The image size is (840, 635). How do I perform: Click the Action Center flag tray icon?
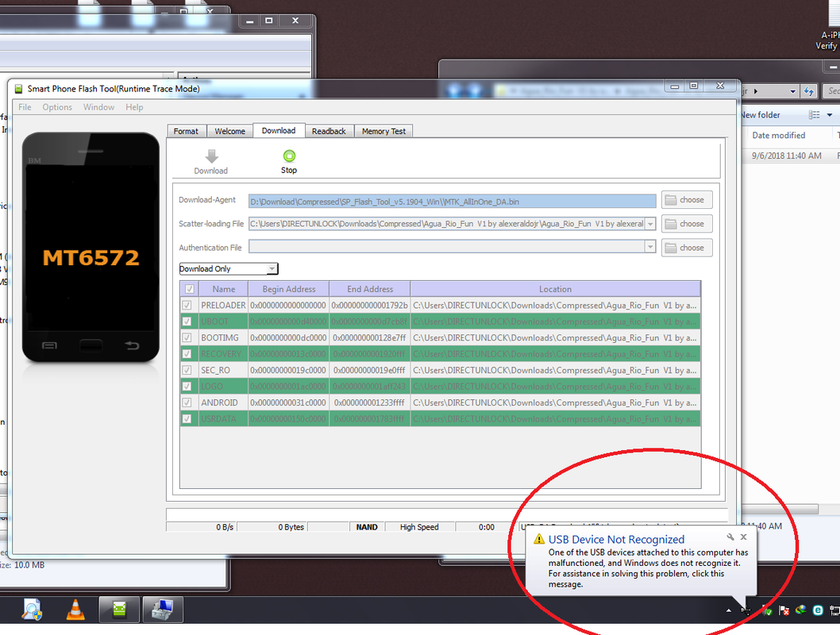(x=784, y=610)
